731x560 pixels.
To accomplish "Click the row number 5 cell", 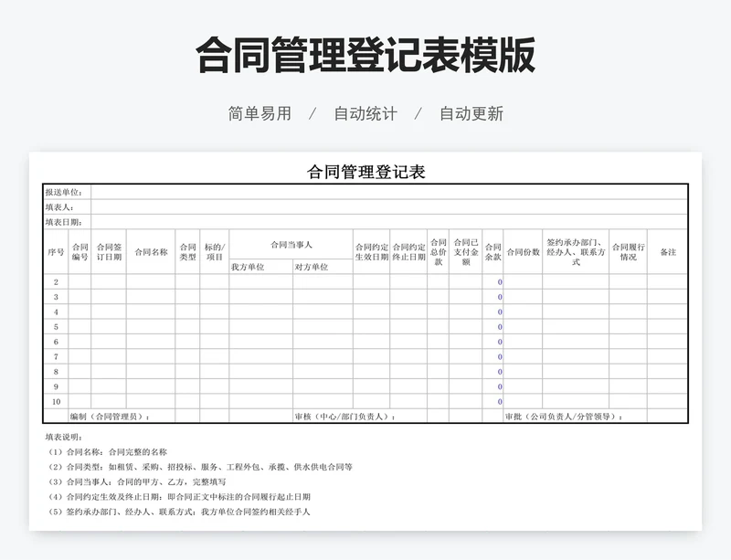I will coord(56,326).
